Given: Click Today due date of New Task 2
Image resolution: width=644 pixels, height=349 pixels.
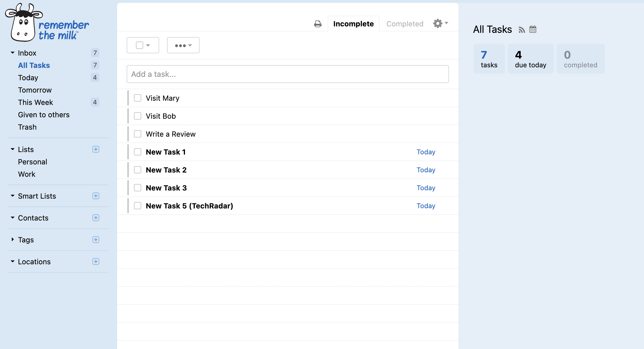Looking at the screenshot, I should [426, 170].
